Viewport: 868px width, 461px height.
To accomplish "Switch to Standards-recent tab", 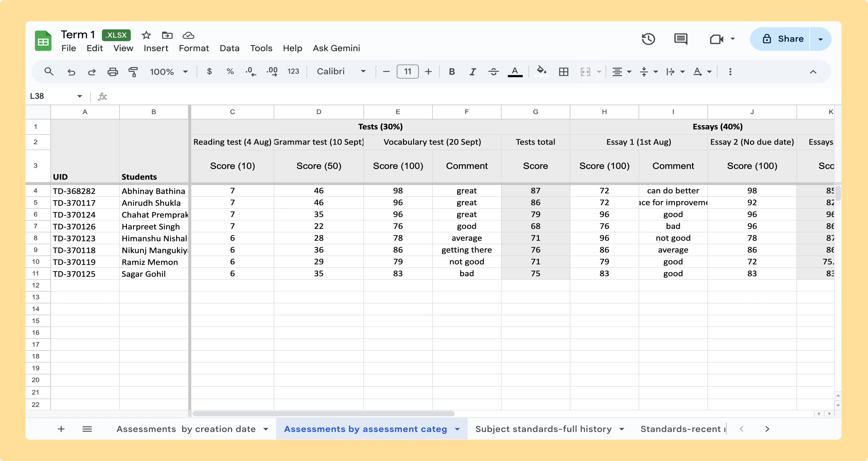I will coord(683,429).
